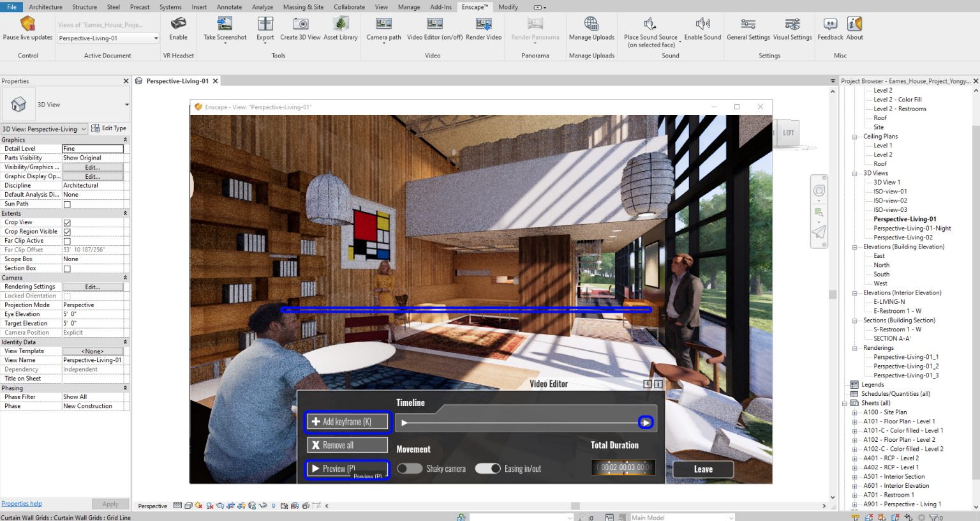980x521 pixels.
Task: Open the Massing & Site menu
Action: coord(303,7)
